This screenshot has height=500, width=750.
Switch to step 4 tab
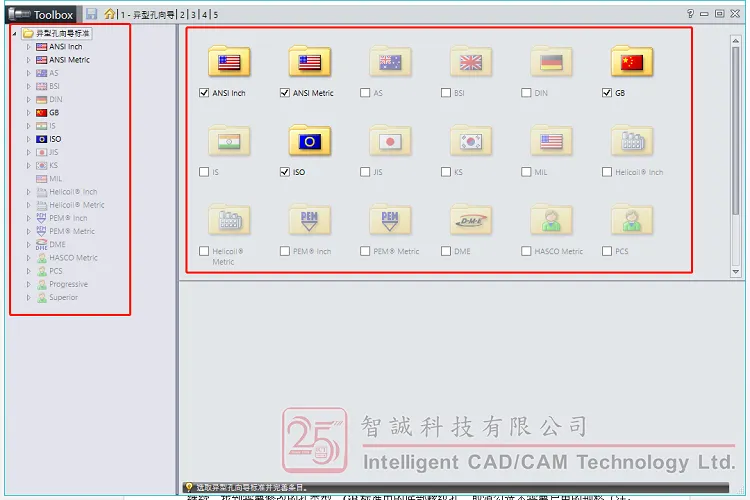tap(204, 15)
